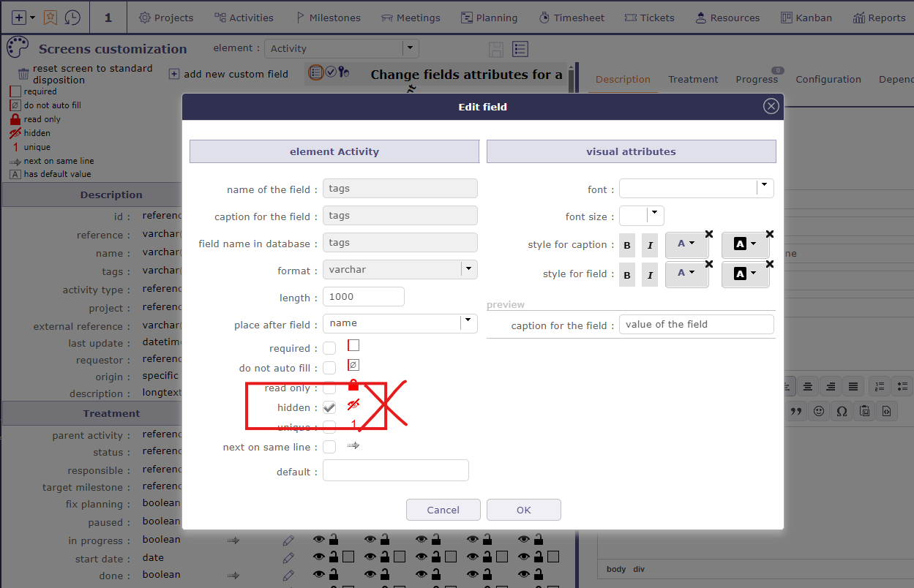Uncheck the hidden checkbox
Viewport: 914px width, 588px height.
(329, 408)
